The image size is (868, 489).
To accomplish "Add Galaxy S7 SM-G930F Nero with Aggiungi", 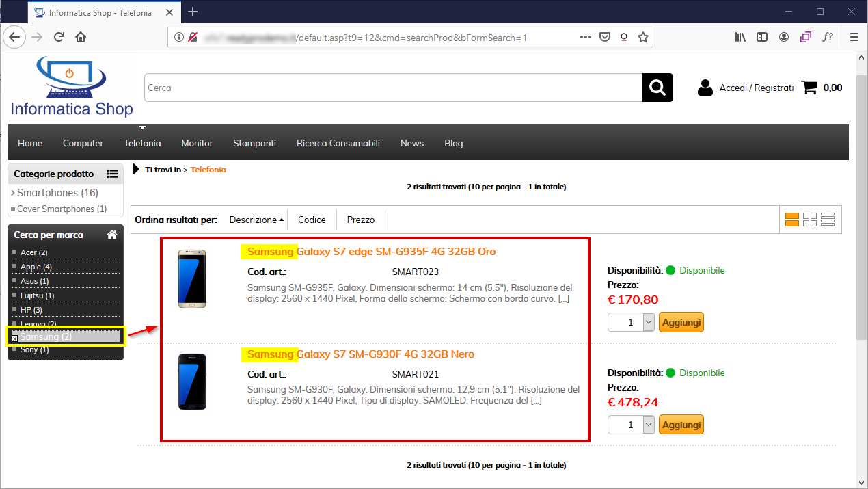I will tap(681, 425).
